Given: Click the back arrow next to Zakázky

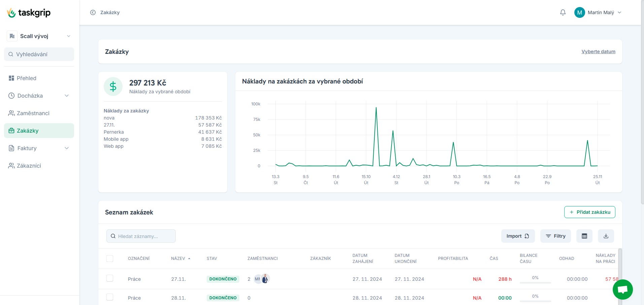Looking at the screenshot, I should 93,12.
